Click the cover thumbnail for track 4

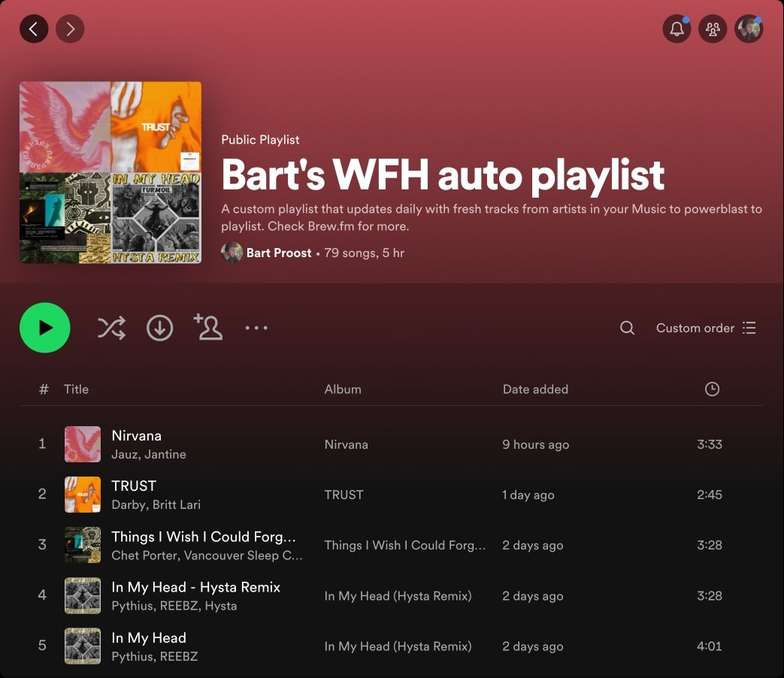[x=83, y=595]
